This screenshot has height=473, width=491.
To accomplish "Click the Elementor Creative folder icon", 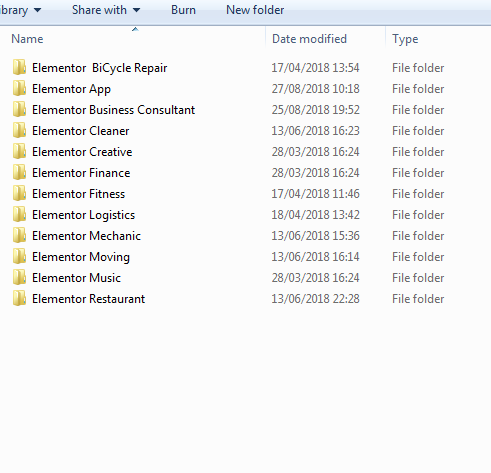I will coord(19,151).
